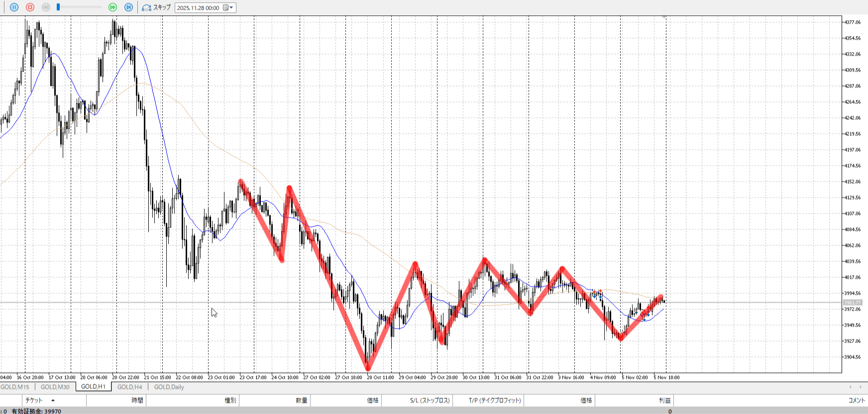Step forward one bar button
This screenshot has height=414, width=868.
[128, 7]
